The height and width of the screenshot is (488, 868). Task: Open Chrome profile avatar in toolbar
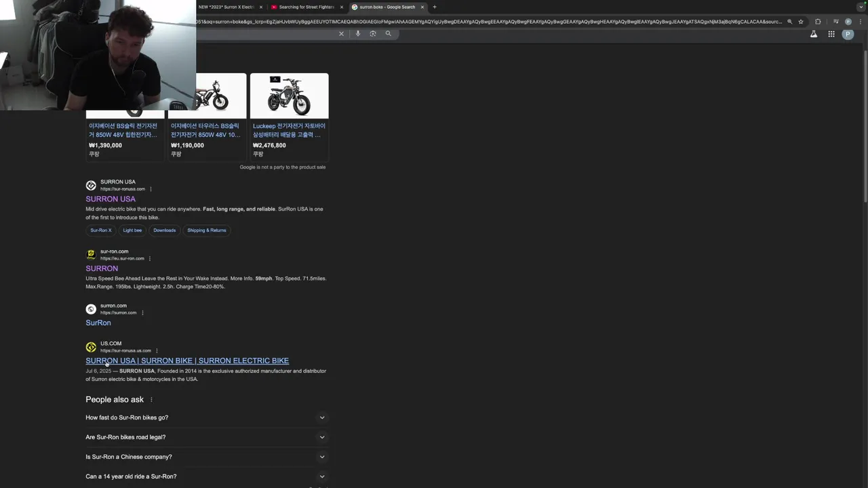(x=848, y=22)
